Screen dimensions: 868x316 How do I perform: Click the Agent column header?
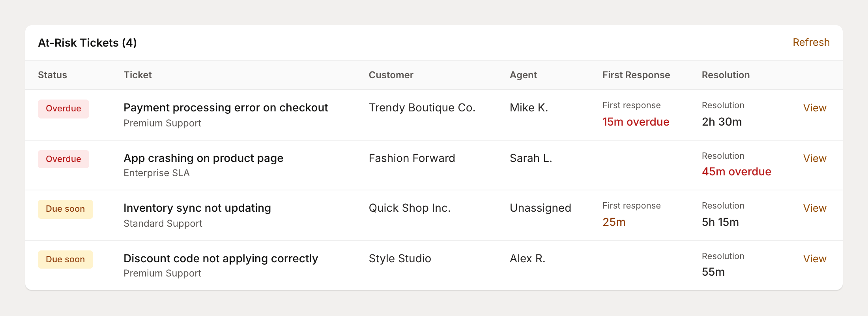click(523, 75)
